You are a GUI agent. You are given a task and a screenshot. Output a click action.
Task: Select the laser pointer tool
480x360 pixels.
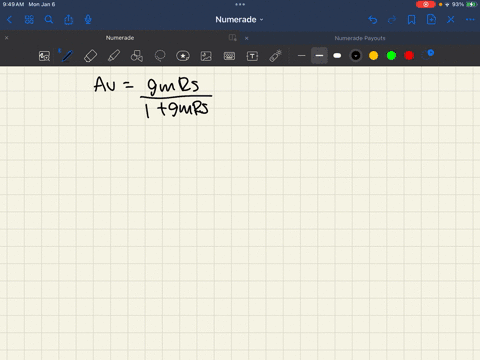pyautogui.click(x=275, y=56)
